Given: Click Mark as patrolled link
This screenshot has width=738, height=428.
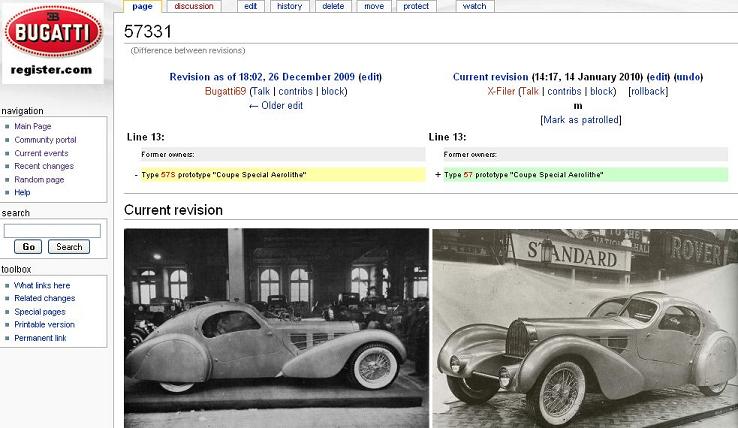Looking at the screenshot, I should point(580,120).
